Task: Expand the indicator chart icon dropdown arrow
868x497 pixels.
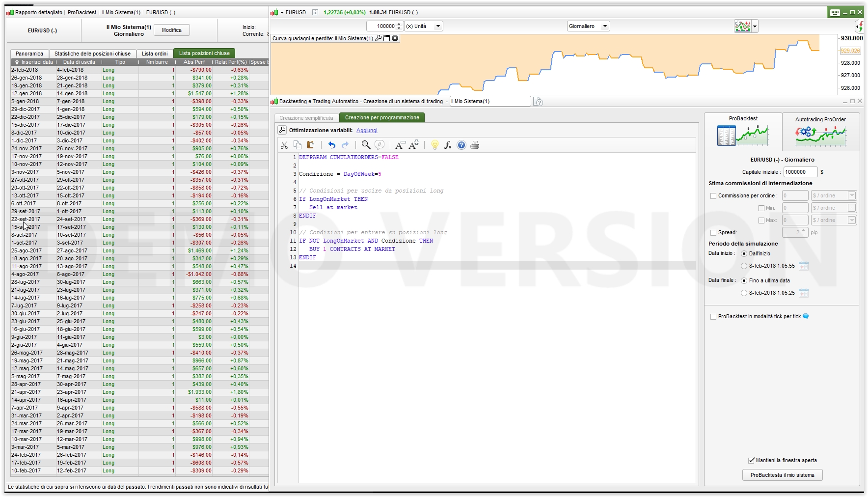Action: (755, 27)
